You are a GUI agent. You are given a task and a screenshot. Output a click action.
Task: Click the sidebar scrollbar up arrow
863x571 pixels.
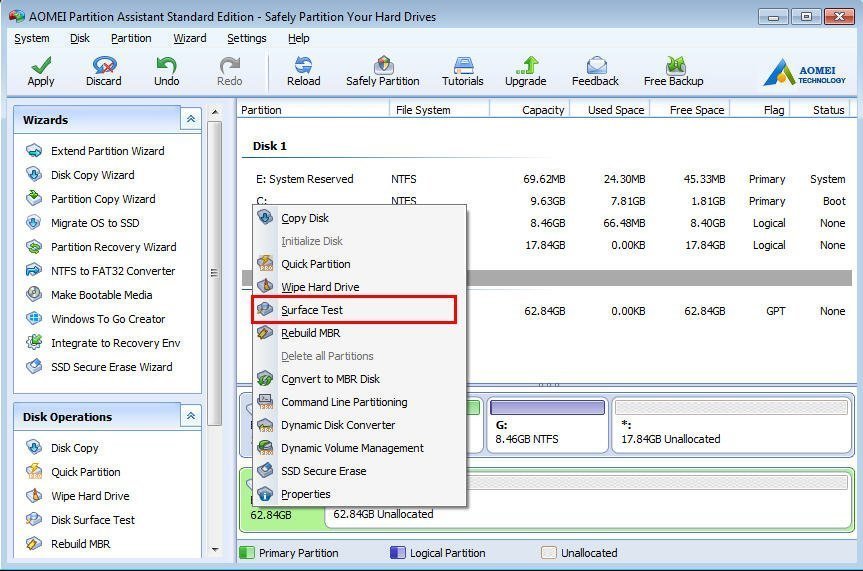215,112
